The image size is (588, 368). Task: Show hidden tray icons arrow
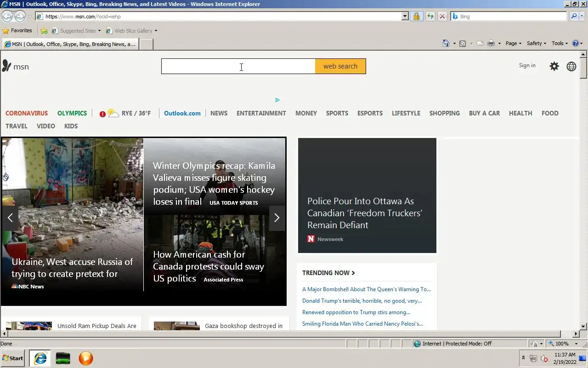(x=523, y=357)
